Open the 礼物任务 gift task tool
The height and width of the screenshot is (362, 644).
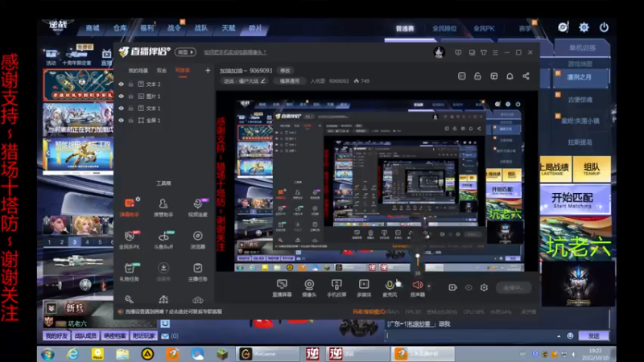tap(130, 272)
